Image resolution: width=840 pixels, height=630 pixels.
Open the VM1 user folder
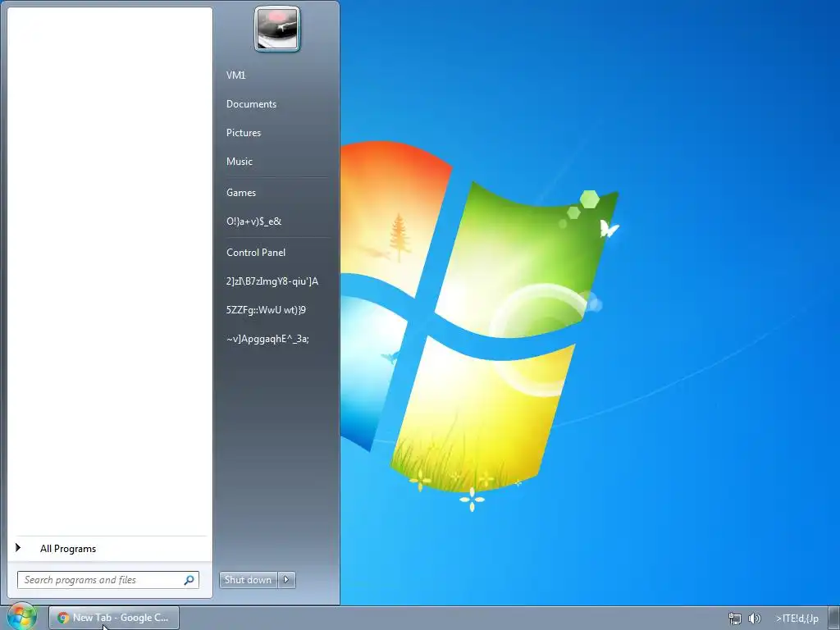[235, 75]
